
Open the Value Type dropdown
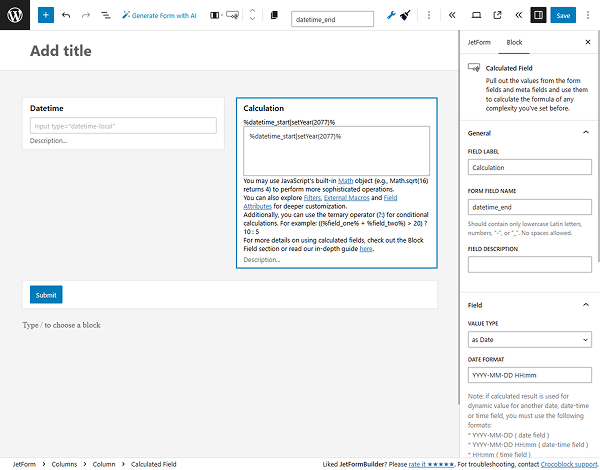[530, 341]
